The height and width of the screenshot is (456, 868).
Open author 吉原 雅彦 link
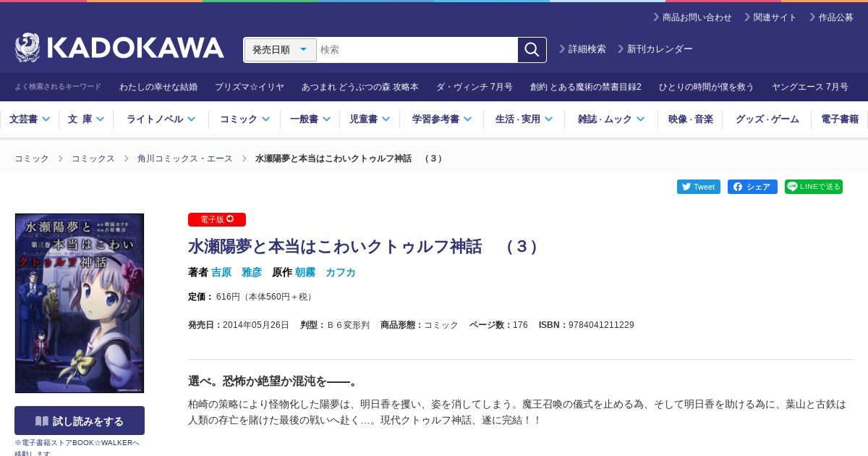tap(237, 272)
